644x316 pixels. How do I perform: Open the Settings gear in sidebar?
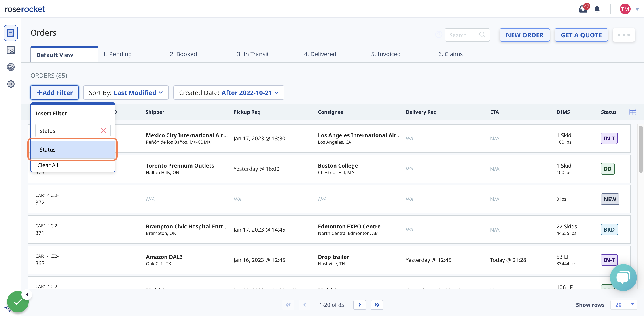(x=11, y=84)
